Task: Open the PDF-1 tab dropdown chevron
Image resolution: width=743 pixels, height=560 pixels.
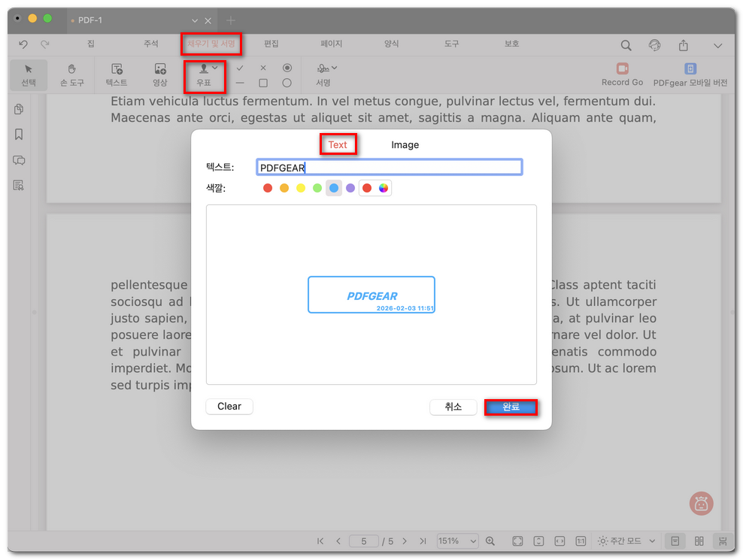Action: click(x=195, y=21)
